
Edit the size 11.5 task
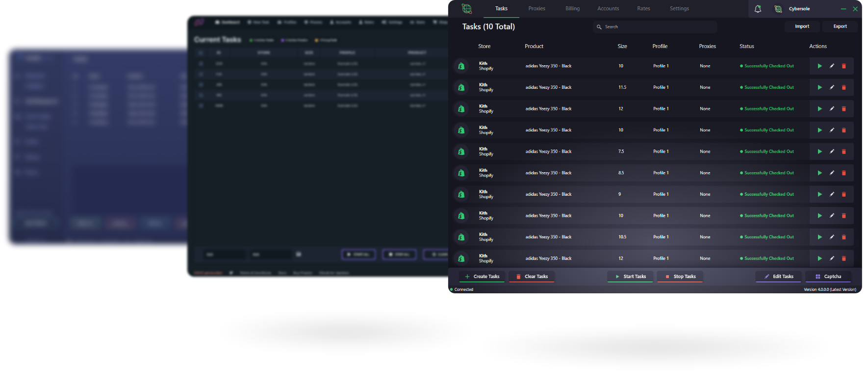[x=832, y=87]
